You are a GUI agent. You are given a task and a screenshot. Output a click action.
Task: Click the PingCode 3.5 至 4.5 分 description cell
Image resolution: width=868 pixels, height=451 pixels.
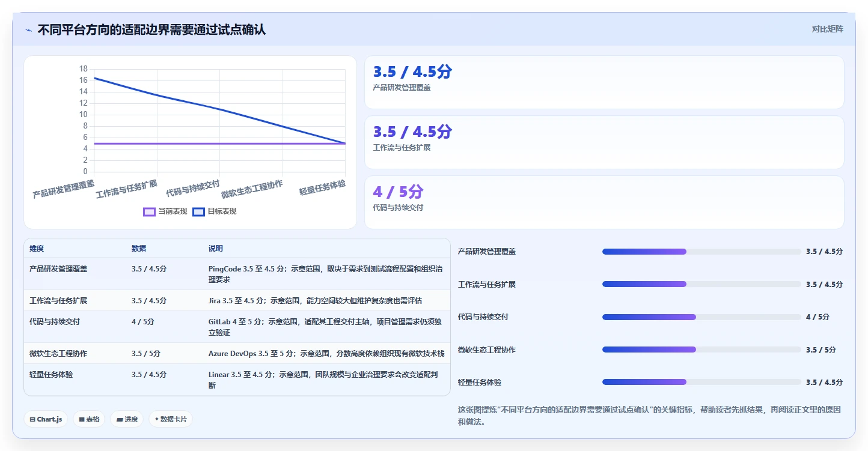point(326,274)
